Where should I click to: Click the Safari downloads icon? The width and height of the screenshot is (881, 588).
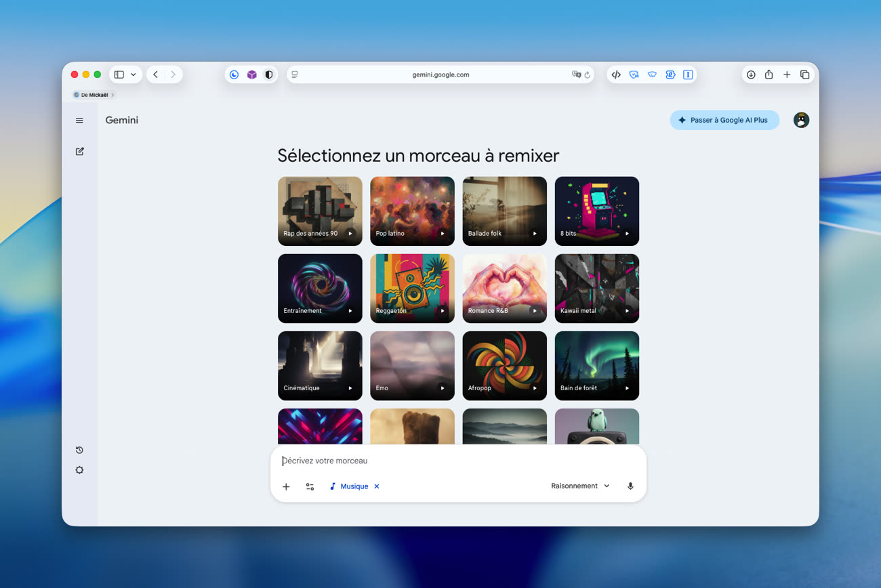(x=751, y=75)
